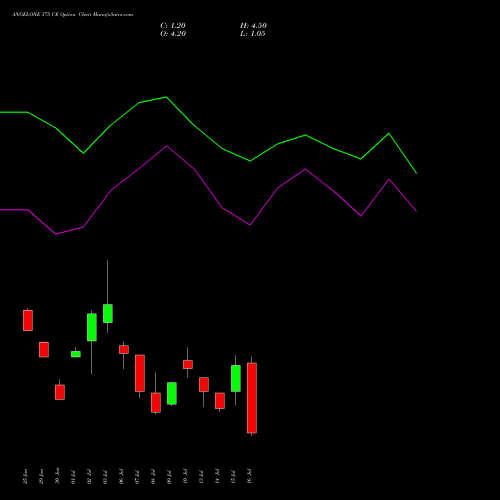The image size is (500, 500).
Task: Click the 08 Jul date label
Action: [153, 476]
